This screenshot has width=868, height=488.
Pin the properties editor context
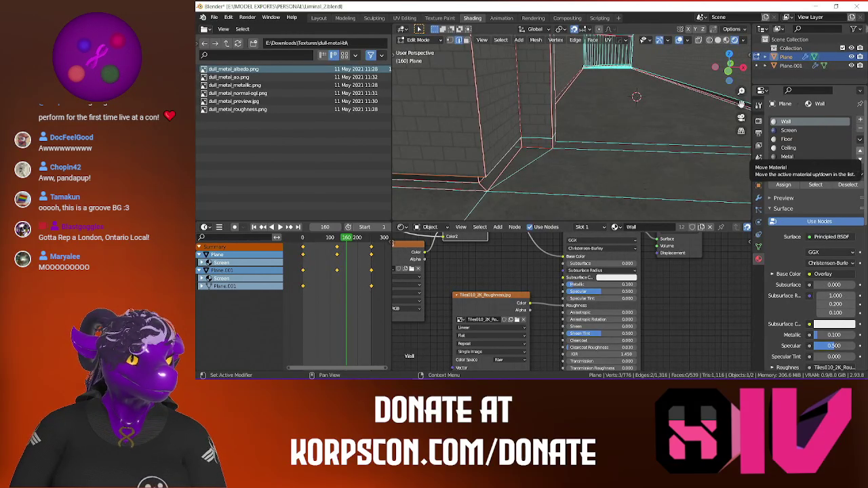pos(861,104)
